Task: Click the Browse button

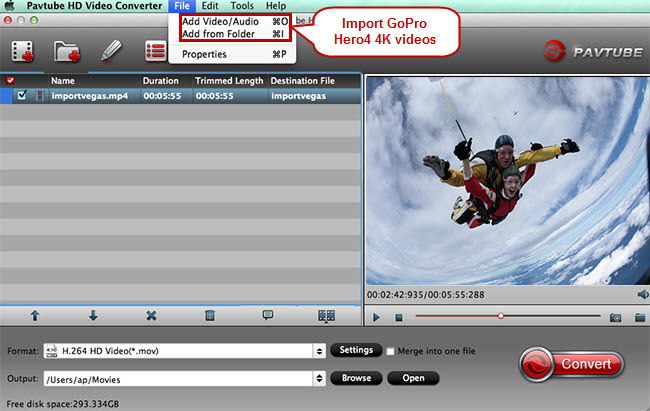Action: pos(356,378)
